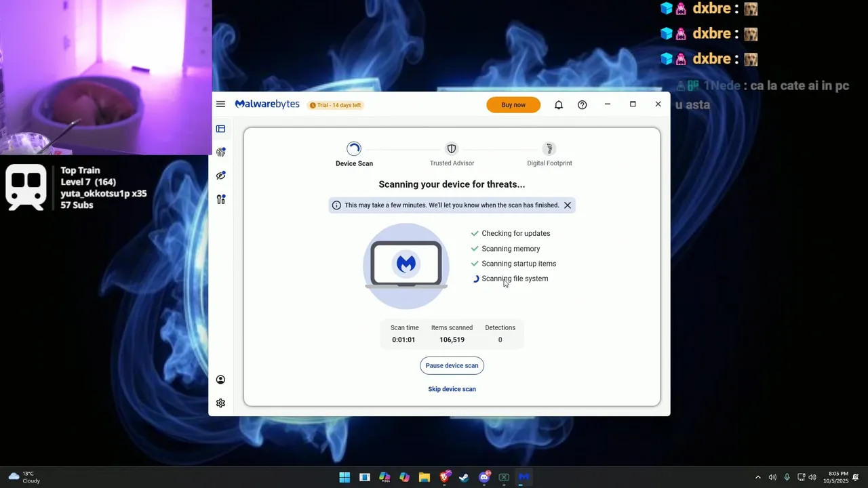Click the Trial 14 days left badge
This screenshot has width=868, height=488.
(336, 105)
